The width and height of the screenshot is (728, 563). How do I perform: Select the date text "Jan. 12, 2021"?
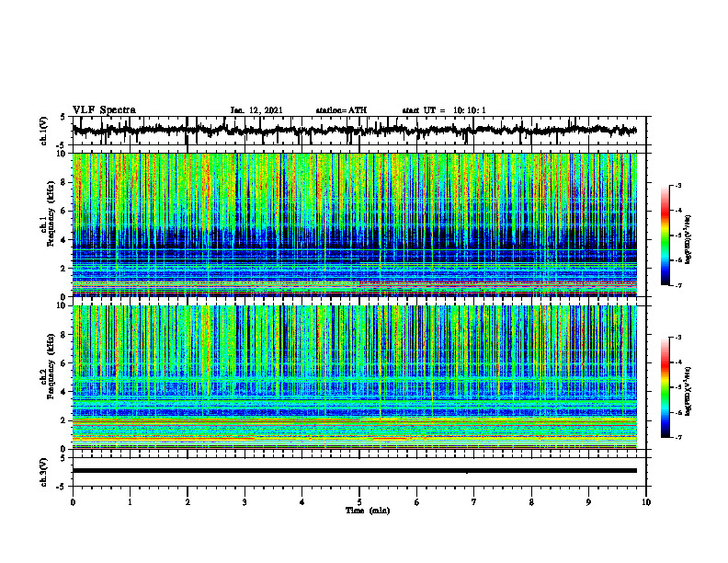point(256,110)
